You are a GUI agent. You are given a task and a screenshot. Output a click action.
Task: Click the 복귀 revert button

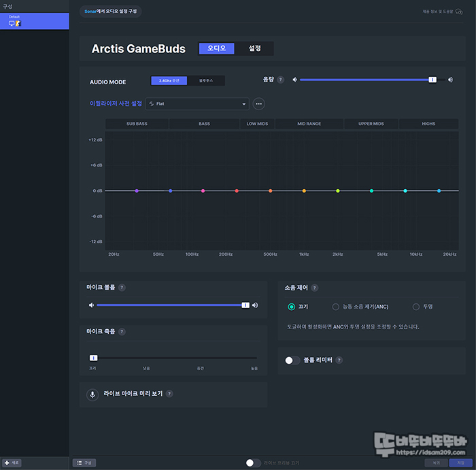click(437, 463)
